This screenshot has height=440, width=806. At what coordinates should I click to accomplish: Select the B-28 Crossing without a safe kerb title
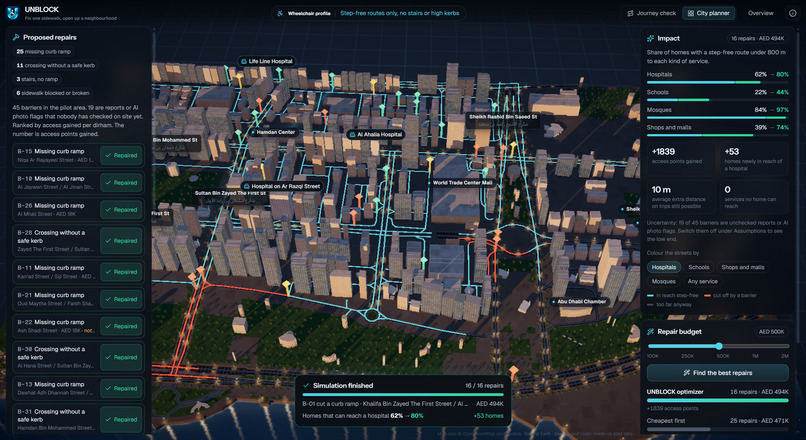pos(51,236)
